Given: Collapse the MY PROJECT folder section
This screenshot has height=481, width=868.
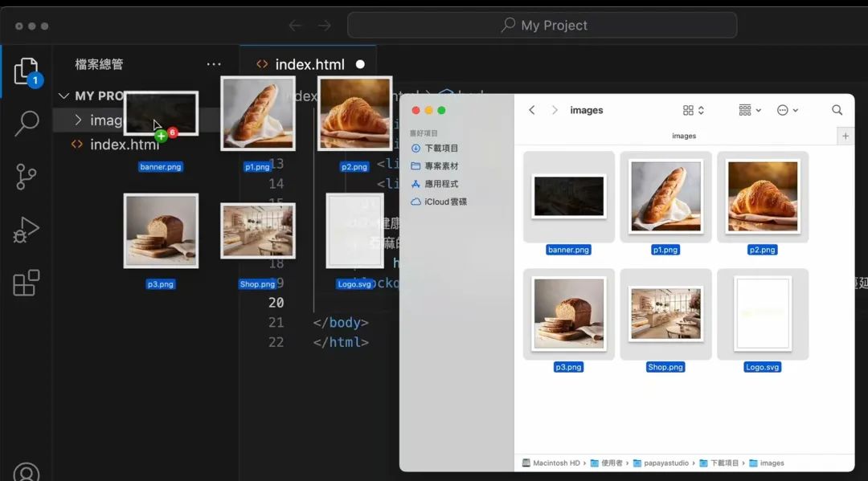Looking at the screenshot, I should (64, 96).
